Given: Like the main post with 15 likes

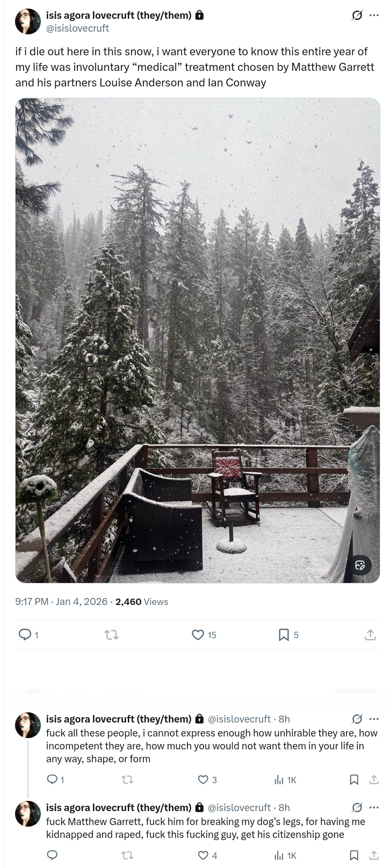Looking at the screenshot, I should point(198,635).
